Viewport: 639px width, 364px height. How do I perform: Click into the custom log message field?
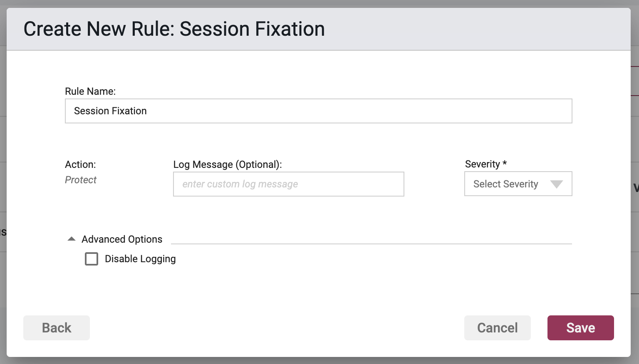pyautogui.click(x=289, y=184)
